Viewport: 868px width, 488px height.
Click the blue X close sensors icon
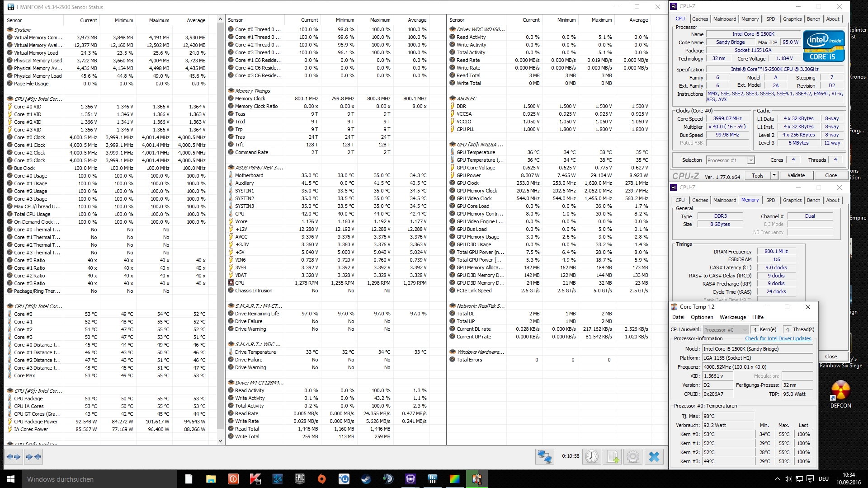click(654, 457)
